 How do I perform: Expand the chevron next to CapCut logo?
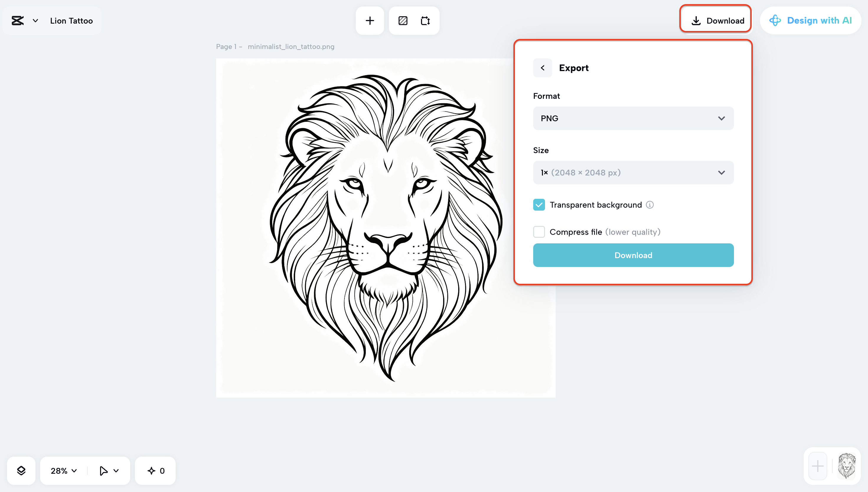(35, 21)
